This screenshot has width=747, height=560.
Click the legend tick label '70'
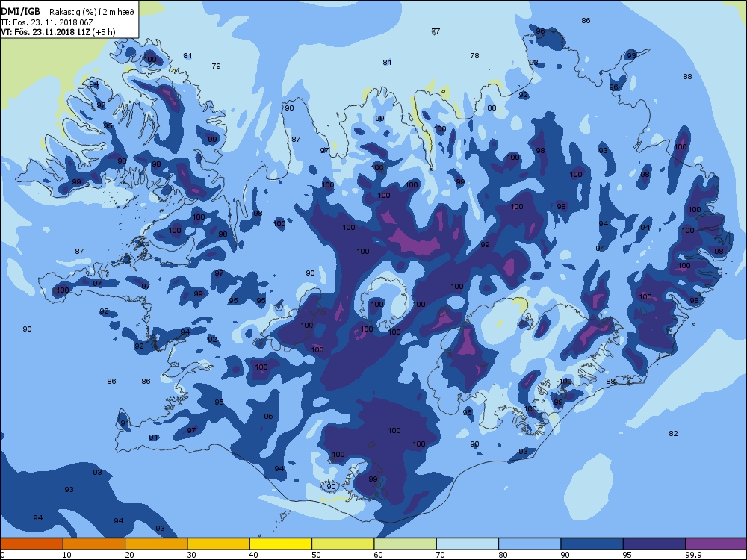441,555
